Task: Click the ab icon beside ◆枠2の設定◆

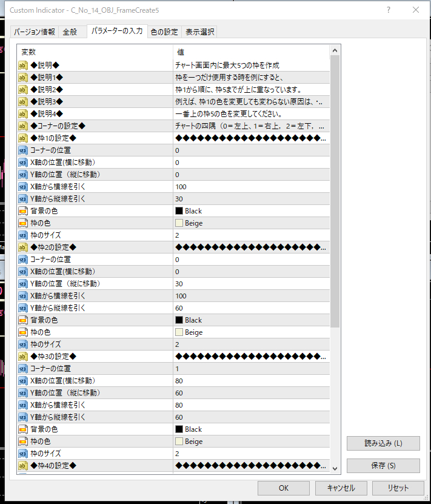Action: [23, 247]
